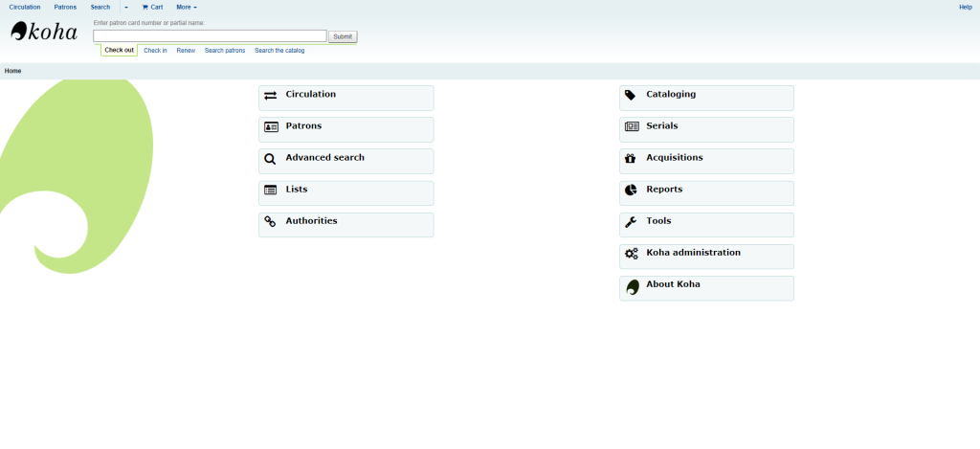Switch to the Check in tab
The width and height of the screenshot is (980, 449).
pyautogui.click(x=155, y=51)
